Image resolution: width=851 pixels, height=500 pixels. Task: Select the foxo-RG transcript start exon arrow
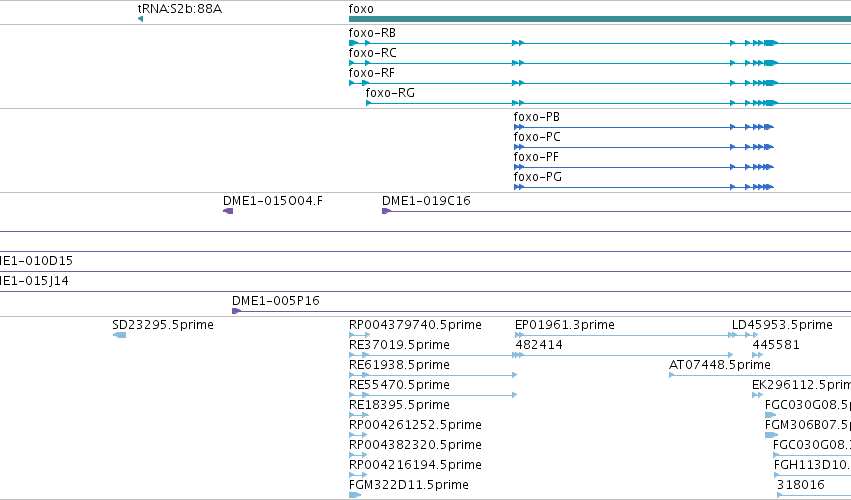click(x=369, y=103)
